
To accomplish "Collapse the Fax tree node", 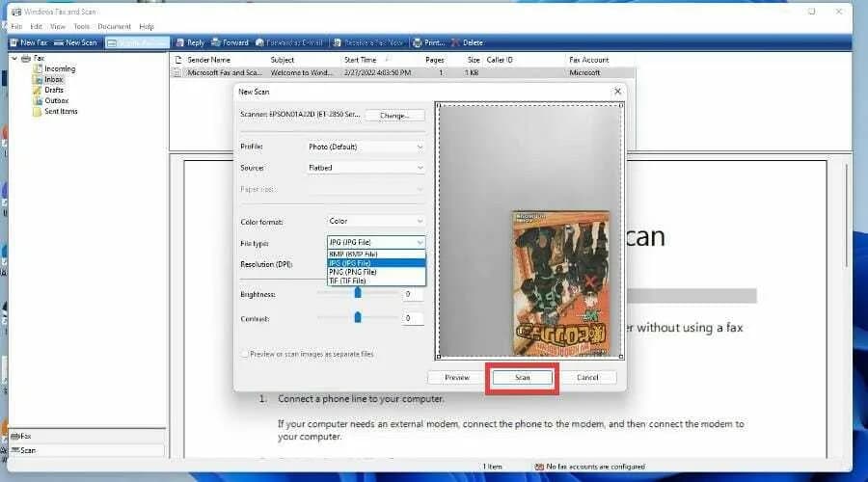I will click(14, 59).
